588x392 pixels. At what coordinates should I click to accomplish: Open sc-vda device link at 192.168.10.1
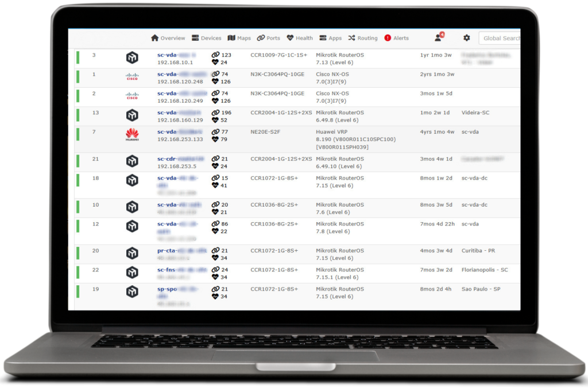click(177, 55)
